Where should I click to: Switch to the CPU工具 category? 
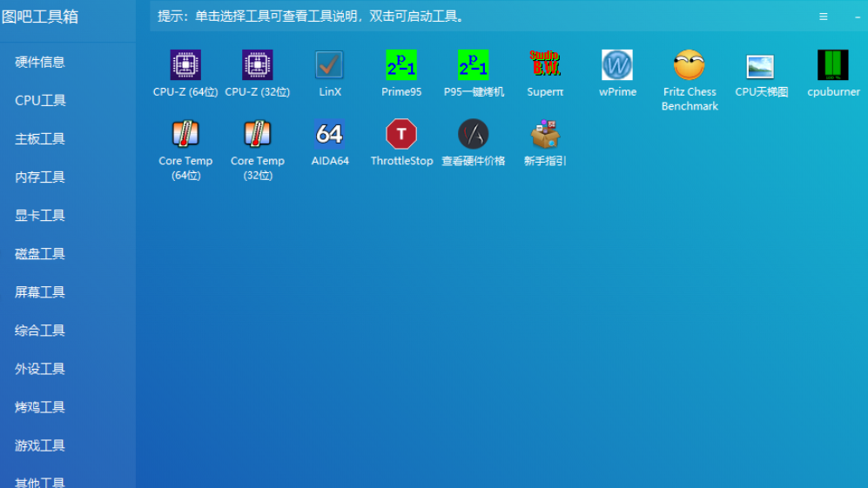pyautogui.click(x=40, y=100)
